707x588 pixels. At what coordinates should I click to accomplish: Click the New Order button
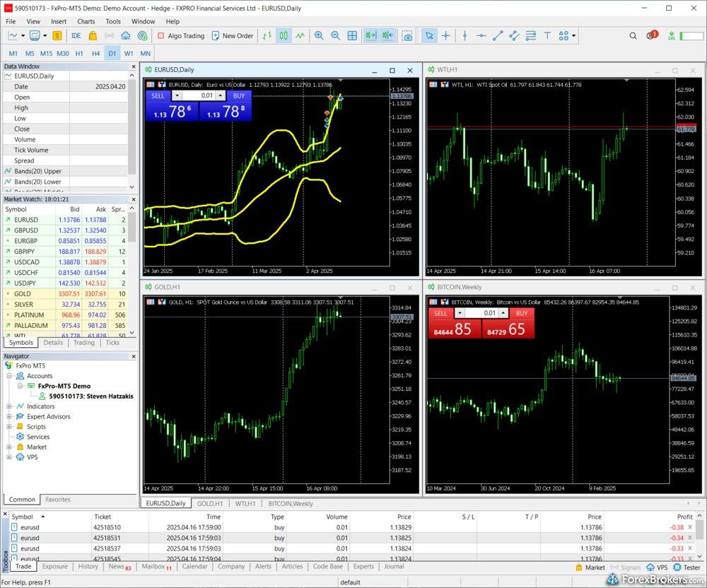click(232, 35)
